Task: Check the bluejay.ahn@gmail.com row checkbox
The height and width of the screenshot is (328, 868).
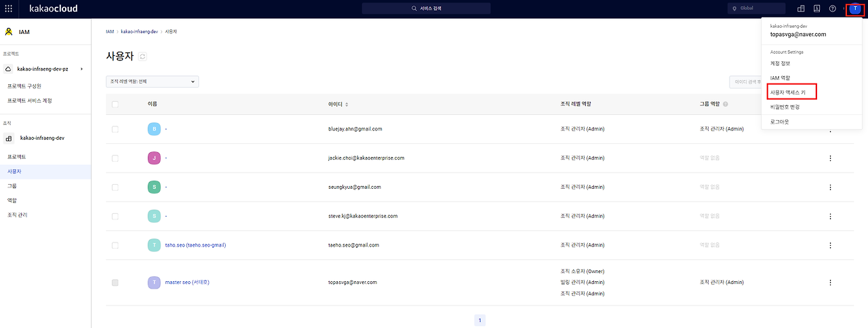Action: [115, 129]
